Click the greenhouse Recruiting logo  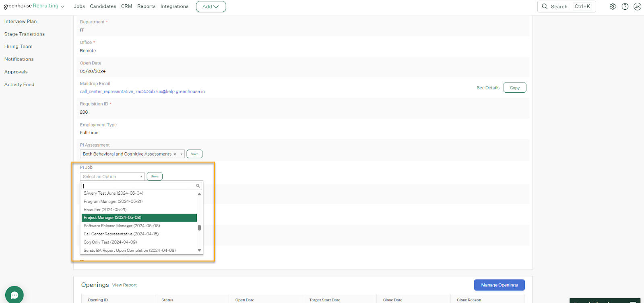pyautogui.click(x=31, y=6)
